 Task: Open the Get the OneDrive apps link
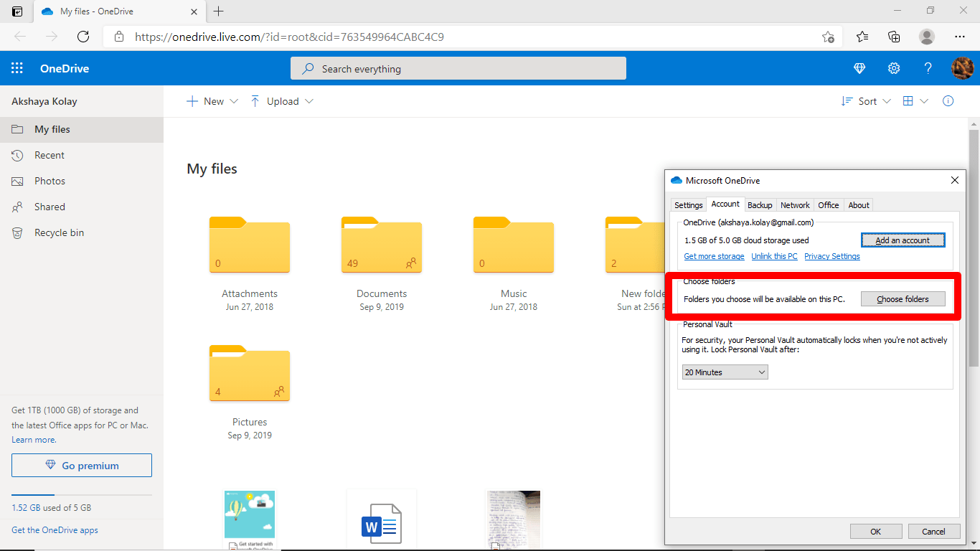point(55,530)
